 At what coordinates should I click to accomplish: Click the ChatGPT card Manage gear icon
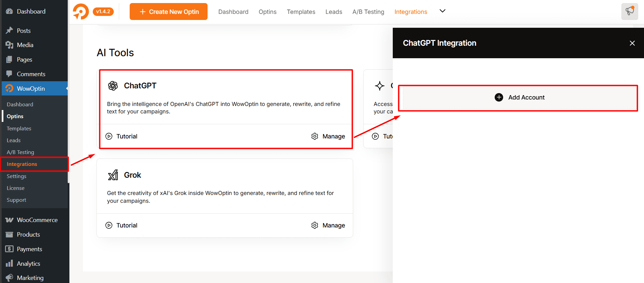point(315,136)
